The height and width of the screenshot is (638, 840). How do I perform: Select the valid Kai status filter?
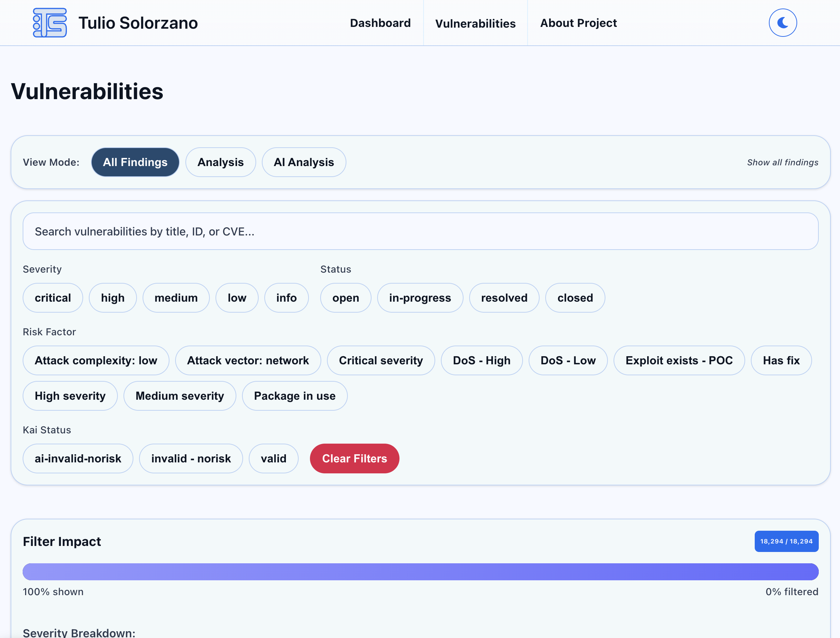(x=274, y=458)
